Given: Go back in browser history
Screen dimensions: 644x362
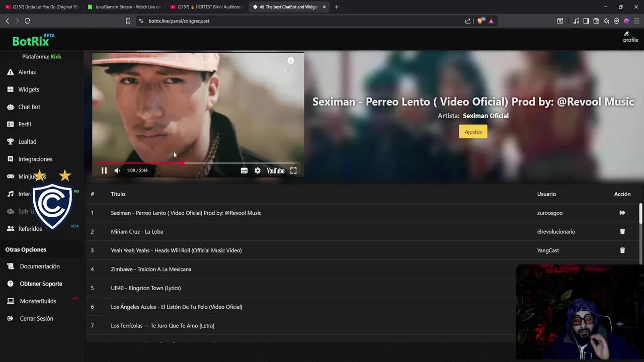Looking at the screenshot, I should (7, 21).
